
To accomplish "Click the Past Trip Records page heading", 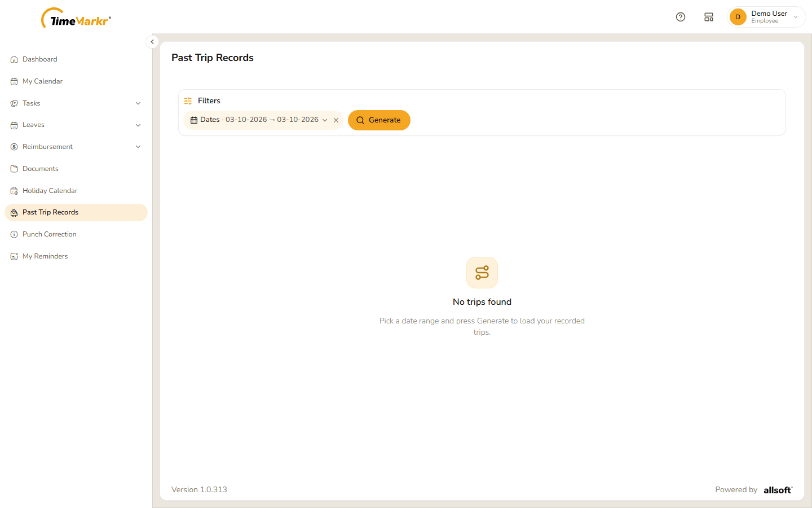I will 213,58.
